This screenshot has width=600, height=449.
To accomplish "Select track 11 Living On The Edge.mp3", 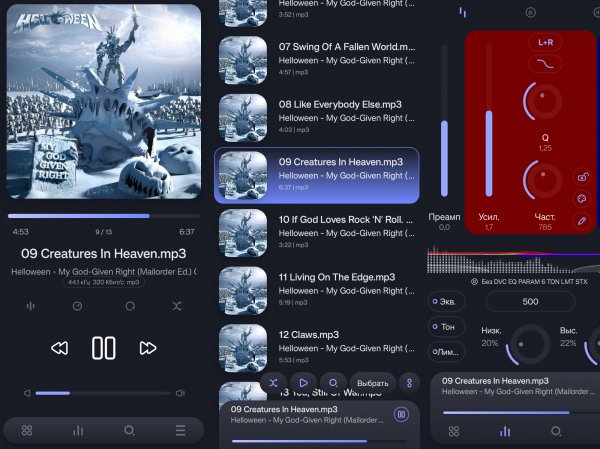I will tap(317, 291).
